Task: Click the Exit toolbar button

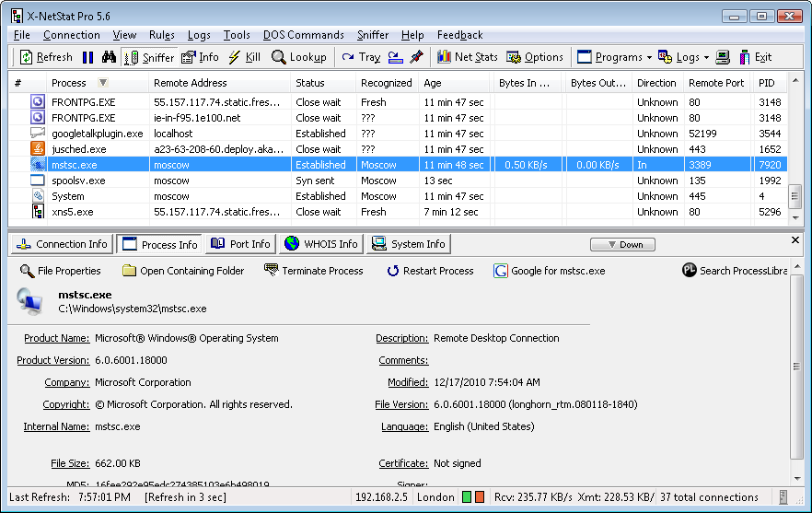Action: [x=756, y=57]
